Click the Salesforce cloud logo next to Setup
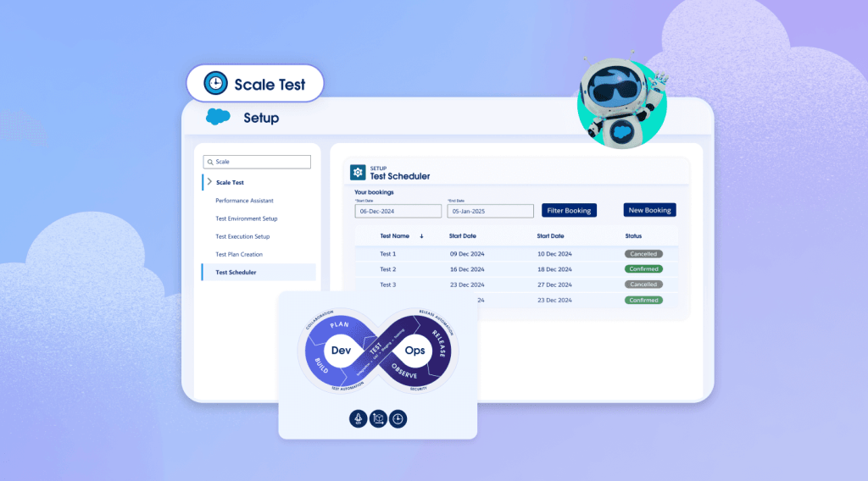 click(x=218, y=117)
